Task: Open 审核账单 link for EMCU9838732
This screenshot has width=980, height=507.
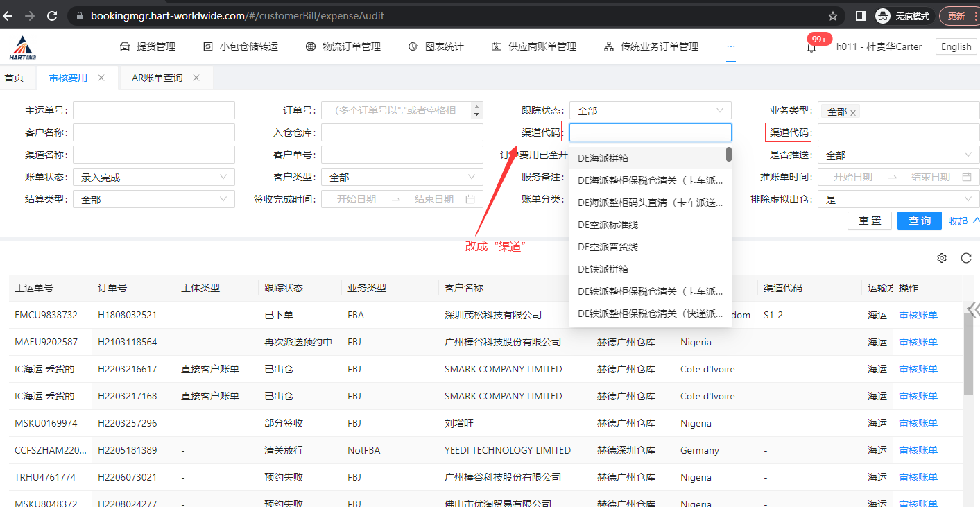Action: click(x=918, y=315)
